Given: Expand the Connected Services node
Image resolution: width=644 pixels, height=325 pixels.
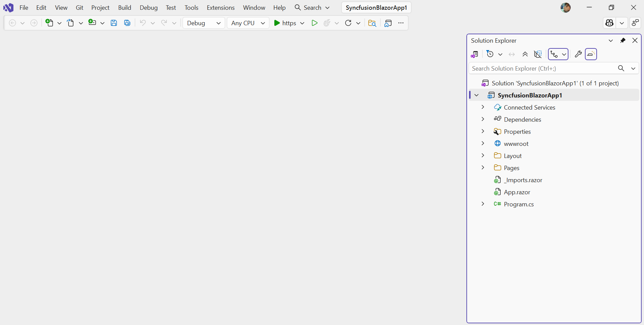Looking at the screenshot, I should pos(483,107).
